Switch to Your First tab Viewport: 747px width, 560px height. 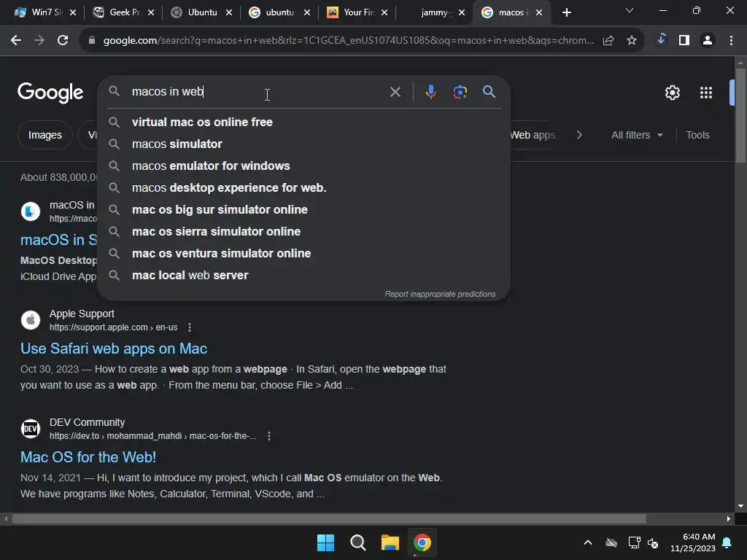click(x=351, y=12)
